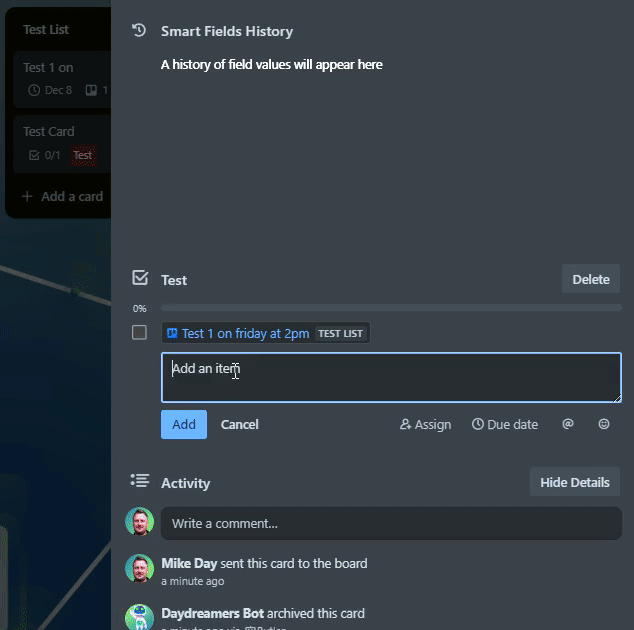The height and width of the screenshot is (630, 634).
Task: Click the Test checklist checkmark icon
Action: point(140,278)
